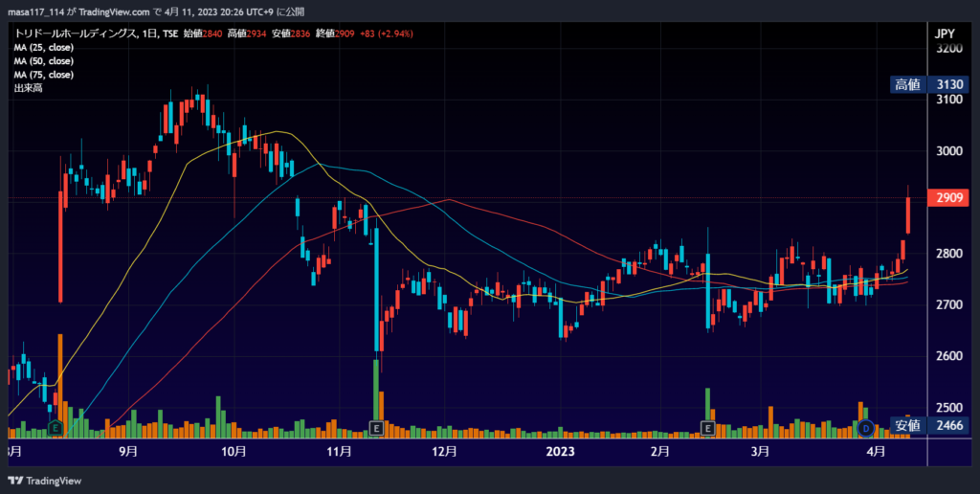Click the 2700 price axis value
The image size is (980, 494).
pyautogui.click(x=949, y=305)
